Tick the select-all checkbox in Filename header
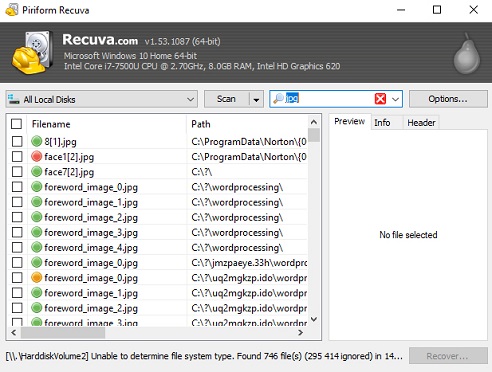The width and height of the screenshot is (492, 372). coord(16,124)
